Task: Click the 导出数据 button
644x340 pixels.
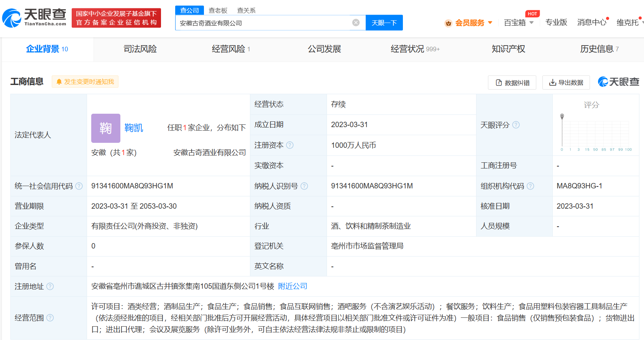Action: tap(566, 82)
